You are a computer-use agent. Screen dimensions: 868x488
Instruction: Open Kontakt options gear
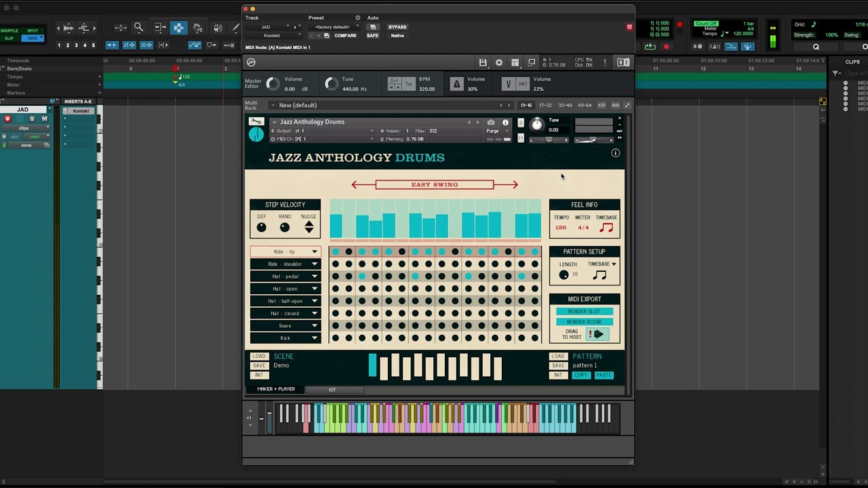[499, 62]
